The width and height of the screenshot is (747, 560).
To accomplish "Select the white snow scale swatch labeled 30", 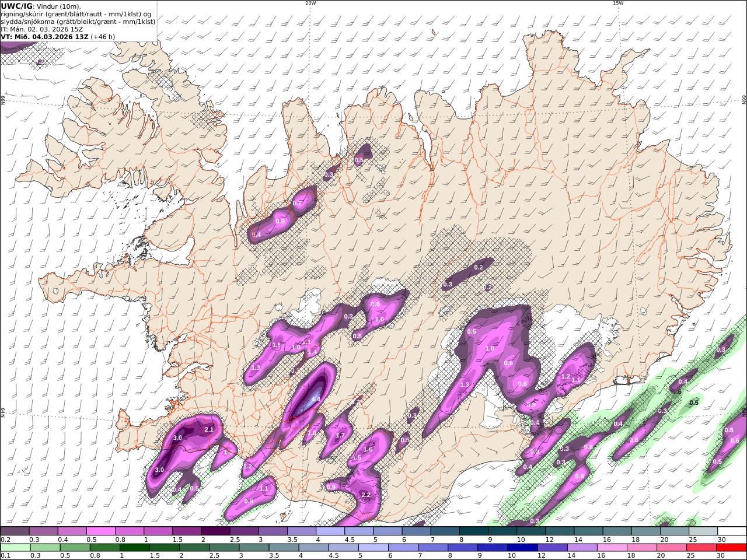I will click(732, 531).
